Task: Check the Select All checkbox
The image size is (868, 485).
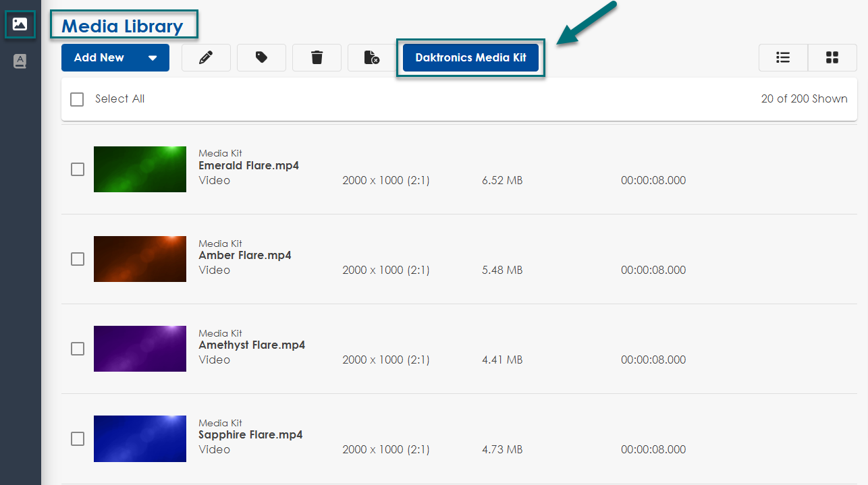Action: pos(77,99)
